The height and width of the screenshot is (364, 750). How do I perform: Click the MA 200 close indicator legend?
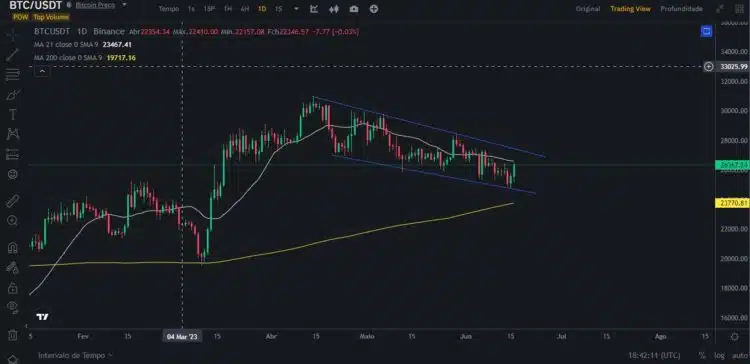[x=67, y=57]
